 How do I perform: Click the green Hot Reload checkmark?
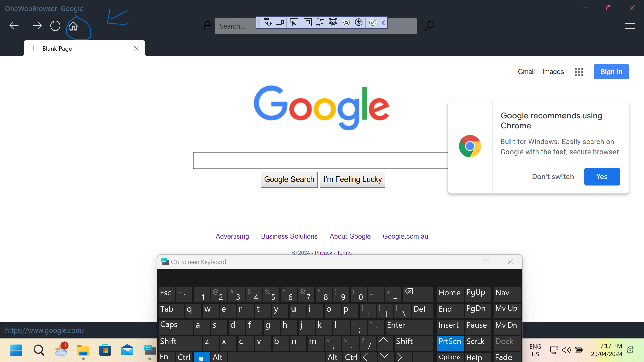[x=373, y=22]
